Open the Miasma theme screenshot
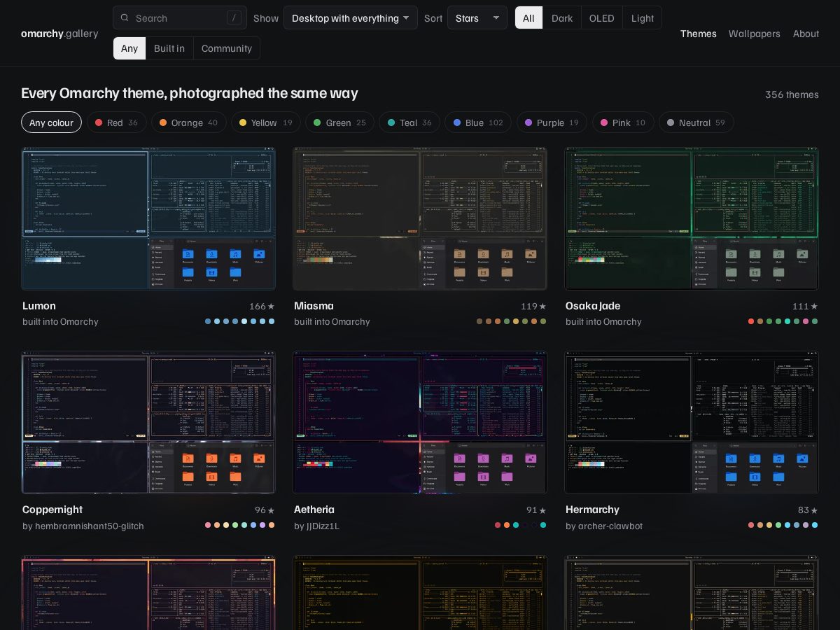 pyautogui.click(x=420, y=218)
